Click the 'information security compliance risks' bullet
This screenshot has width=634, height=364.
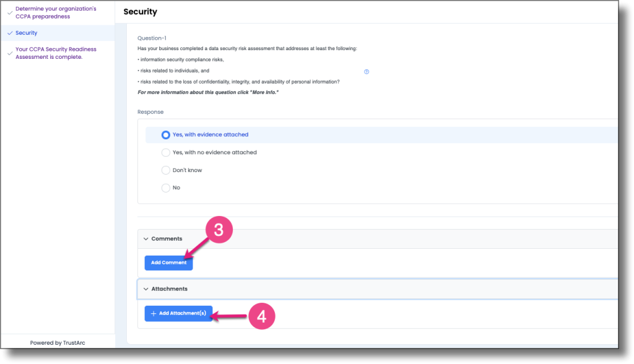[180, 59]
